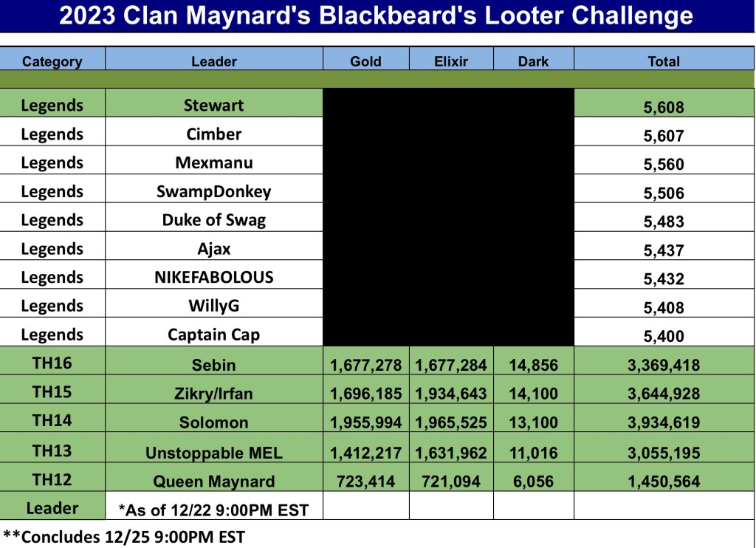Select Sebin's dark value 14,856
The image size is (756, 548).
[x=533, y=365]
